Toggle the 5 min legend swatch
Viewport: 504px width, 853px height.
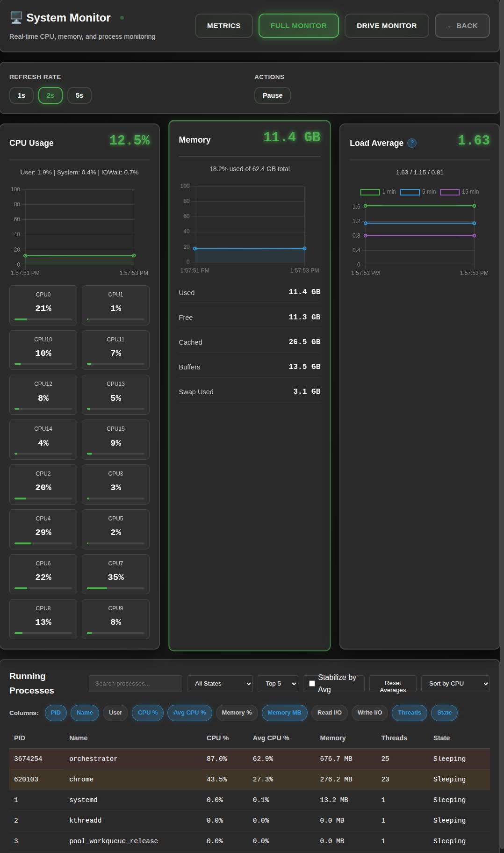click(410, 192)
